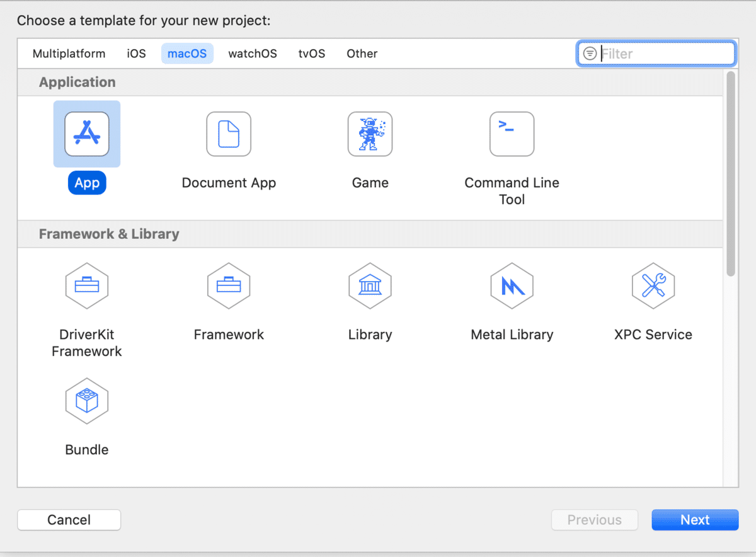Image resolution: width=756 pixels, height=557 pixels.
Task: Click the filter options icon
Action: [x=590, y=54]
